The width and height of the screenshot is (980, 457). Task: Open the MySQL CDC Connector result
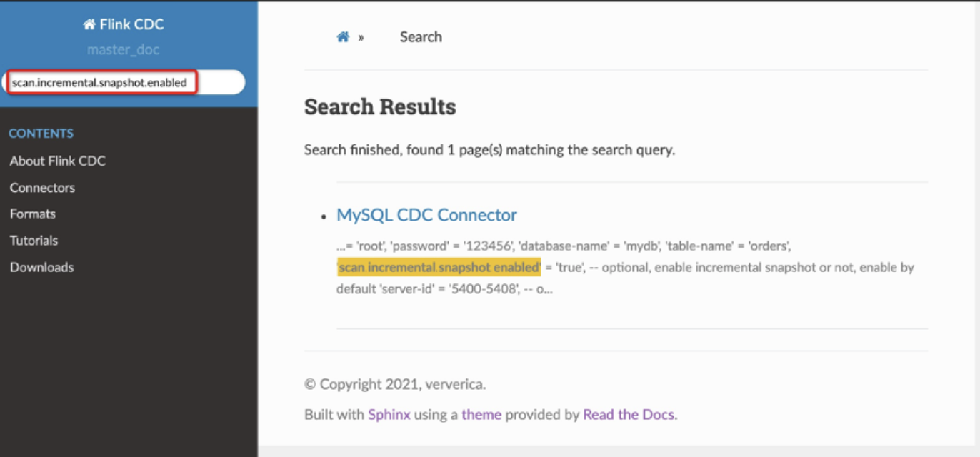point(426,215)
